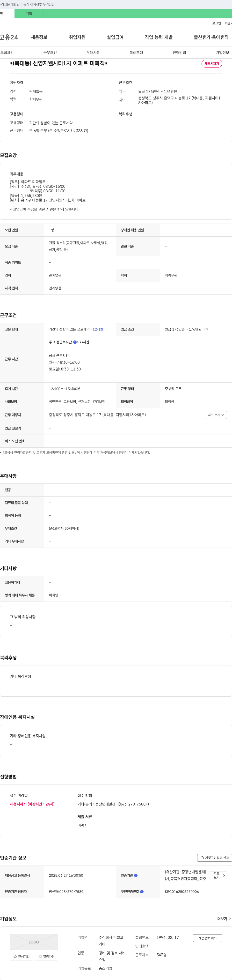Select founding date 1996. 02. 17
The width and height of the screenshot is (232, 980).
coord(167,937)
